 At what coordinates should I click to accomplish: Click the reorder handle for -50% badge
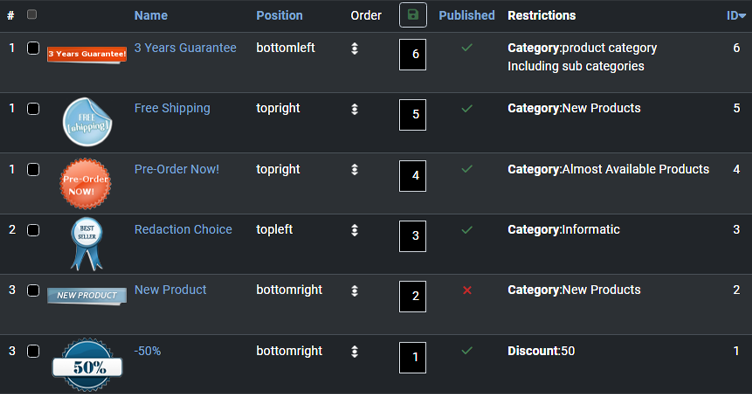click(354, 352)
